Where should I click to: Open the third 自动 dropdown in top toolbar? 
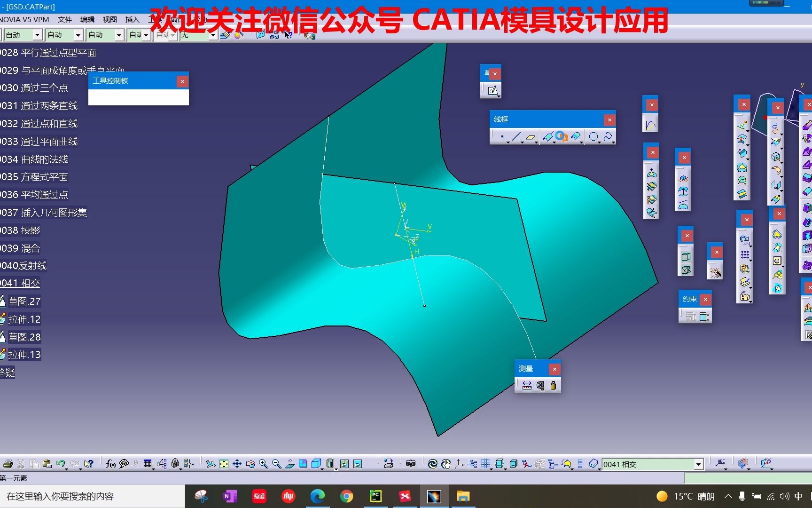[119, 35]
